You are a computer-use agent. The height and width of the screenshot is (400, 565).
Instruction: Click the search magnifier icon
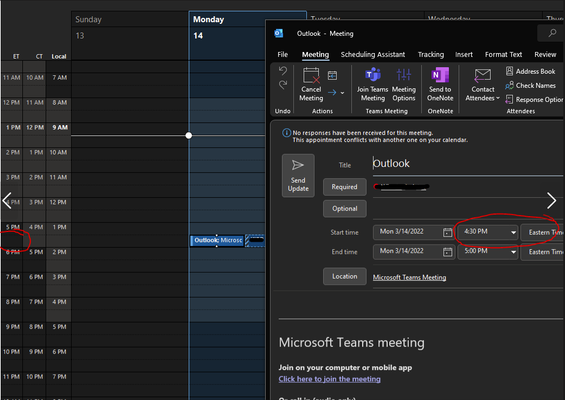coord(552,33)
